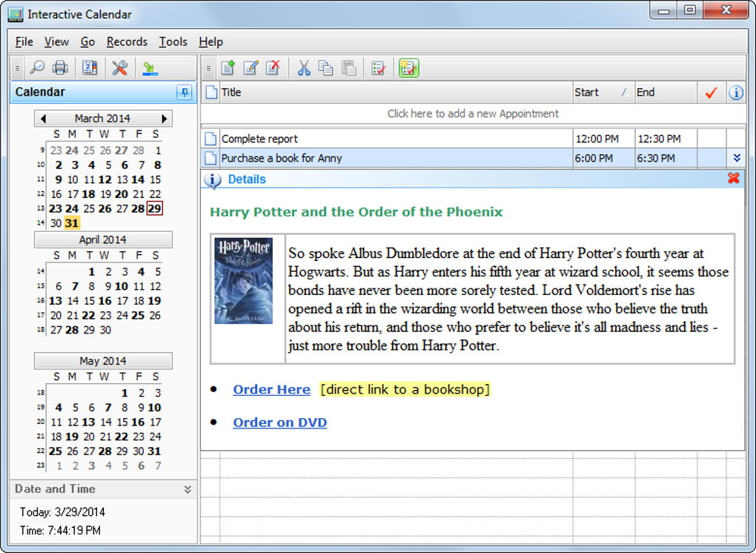Click the Copy icon
The image size is (756, 553).
(x=326, y=68)
